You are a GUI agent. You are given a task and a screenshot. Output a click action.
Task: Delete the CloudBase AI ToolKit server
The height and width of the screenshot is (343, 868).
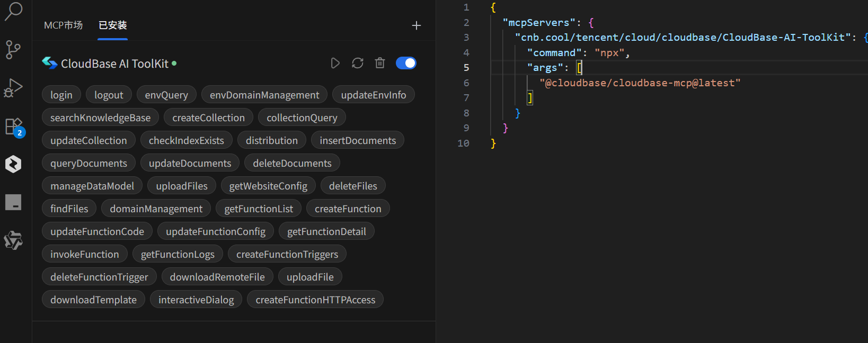tap(380, 64)
